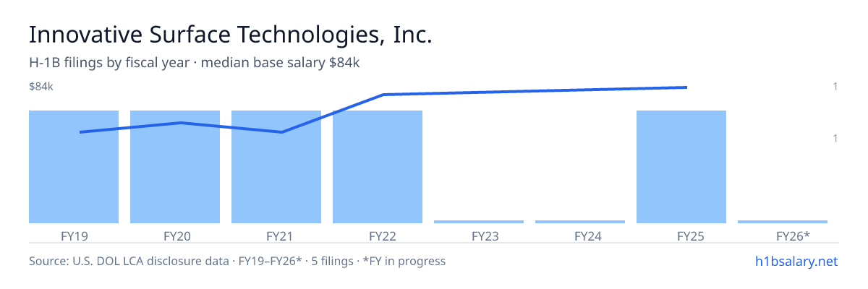The image size is (868, 289).
Task: Click the small FY26* bar stub
Action: coord(783,222)
